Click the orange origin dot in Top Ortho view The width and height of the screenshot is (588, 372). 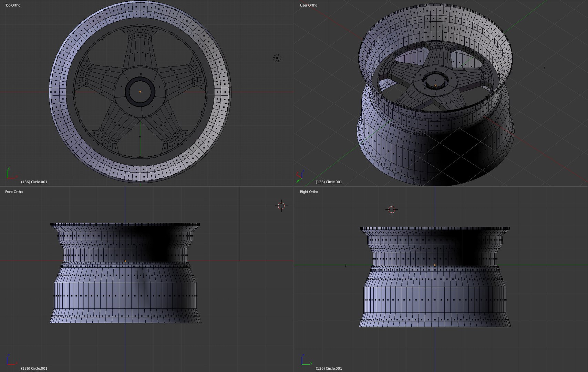click(140, 92)
